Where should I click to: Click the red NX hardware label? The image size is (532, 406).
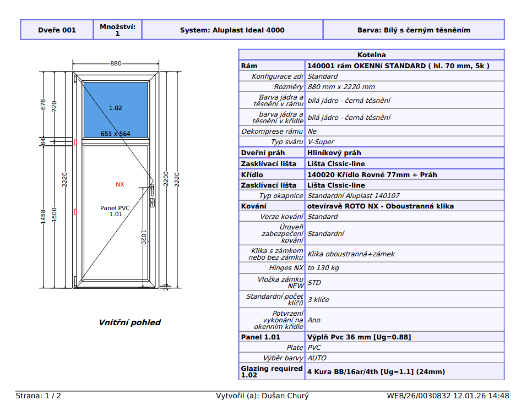coord(120,185)
